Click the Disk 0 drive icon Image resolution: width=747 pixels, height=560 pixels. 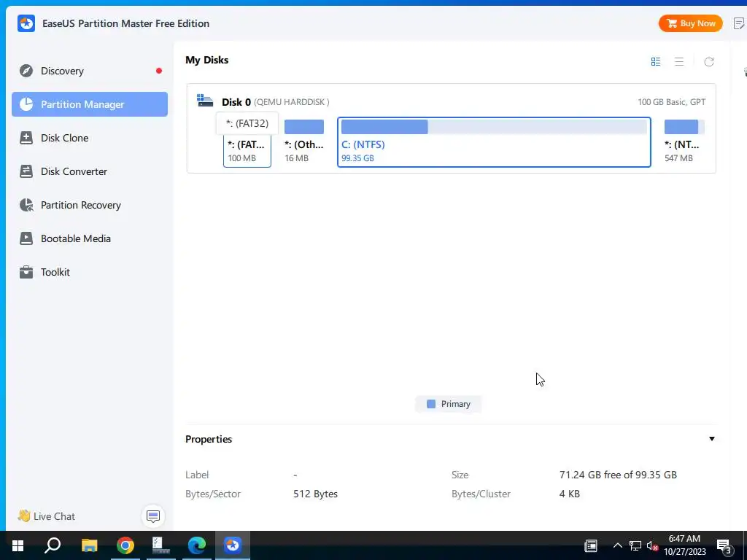(205, 101)
